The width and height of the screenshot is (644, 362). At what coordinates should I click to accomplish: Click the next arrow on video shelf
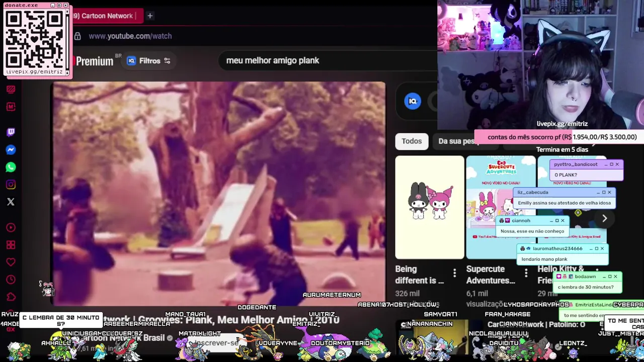[x=604, y=218]
